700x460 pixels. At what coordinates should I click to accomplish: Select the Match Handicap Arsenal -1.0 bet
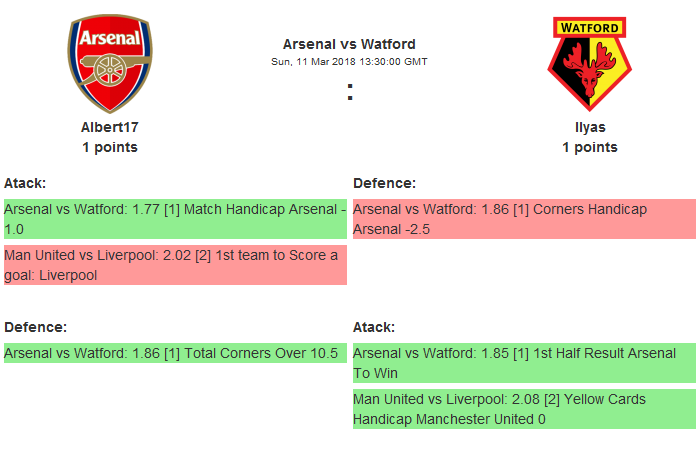[175, 219]
